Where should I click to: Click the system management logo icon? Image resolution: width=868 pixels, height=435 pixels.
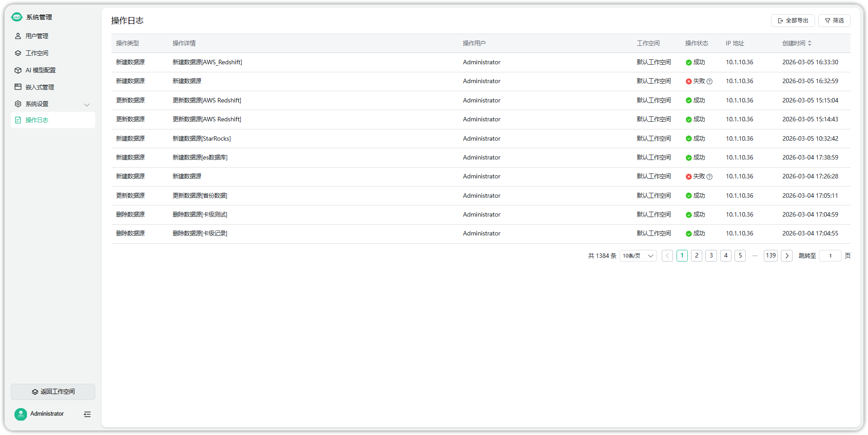pos(17,17)
